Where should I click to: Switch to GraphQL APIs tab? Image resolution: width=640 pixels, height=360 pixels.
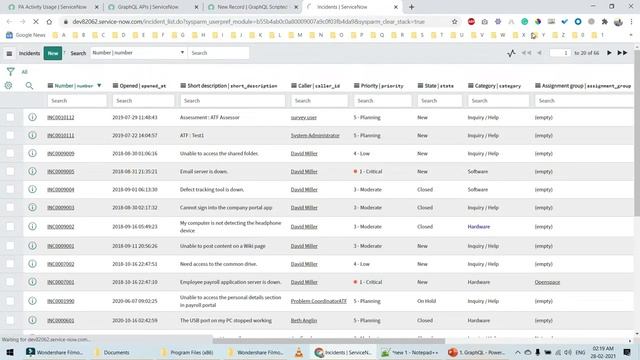153,7
